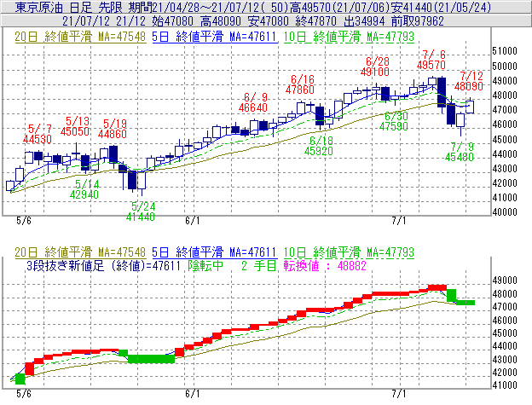The height and width of the screenshot is (405, 532).
Task: Select the 6/30 47590 trough label
Action: coord(394,121)
